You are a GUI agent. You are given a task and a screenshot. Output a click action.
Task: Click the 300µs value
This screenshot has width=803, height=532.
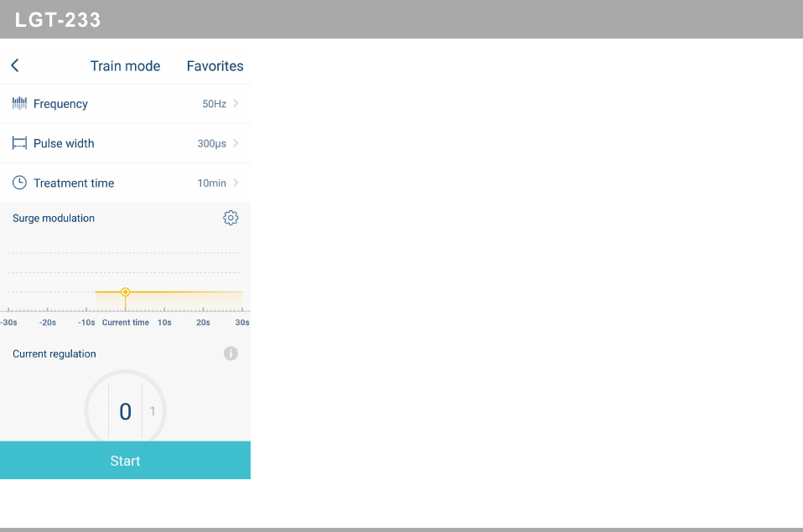coord(211,144)
